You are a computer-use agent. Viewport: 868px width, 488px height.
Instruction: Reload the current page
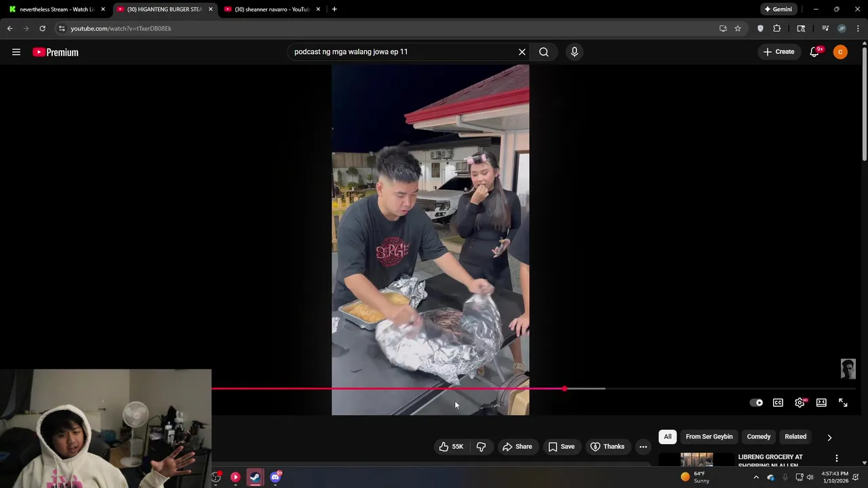(x=42, y=28)
